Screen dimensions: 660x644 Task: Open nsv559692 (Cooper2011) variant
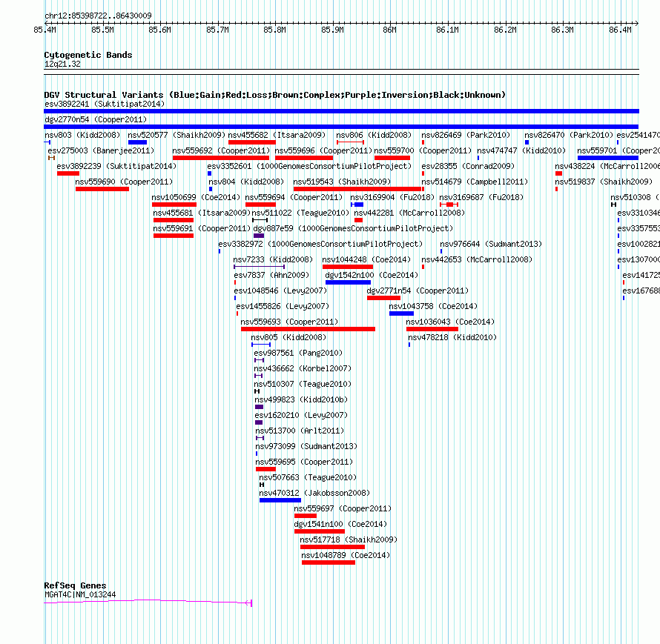(x=221, y=150)
